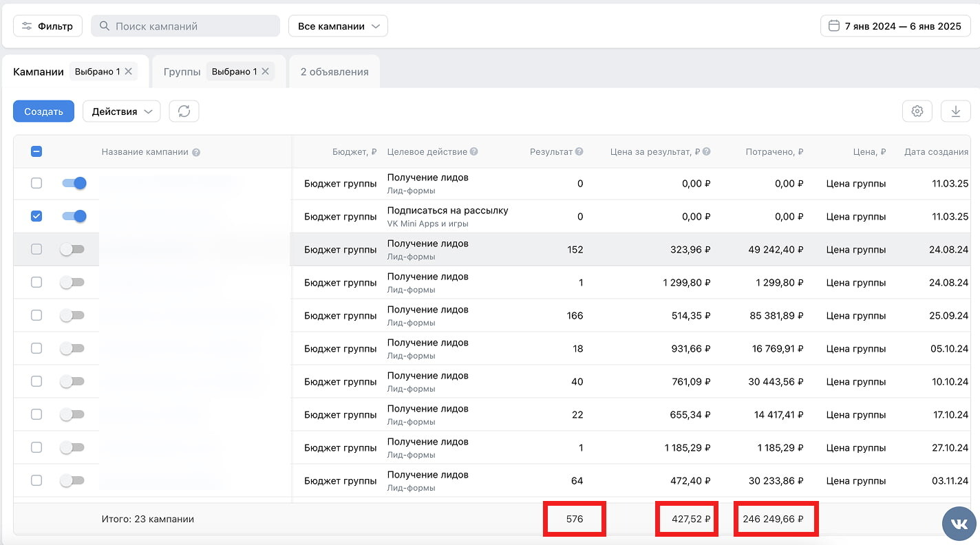Screen dimensions: 980x545
Task: Disable the Подписаться на рассылку campaign switch
Action: coord(74,216)
